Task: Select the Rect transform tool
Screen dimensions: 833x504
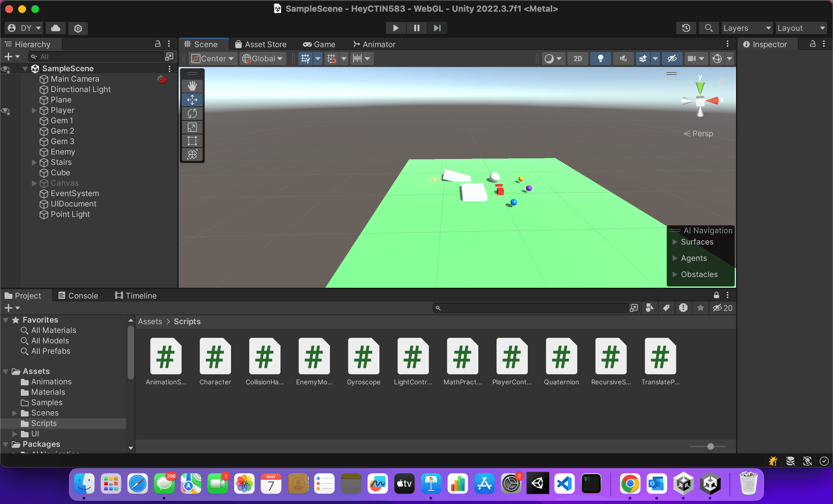Action: point(192,141)
